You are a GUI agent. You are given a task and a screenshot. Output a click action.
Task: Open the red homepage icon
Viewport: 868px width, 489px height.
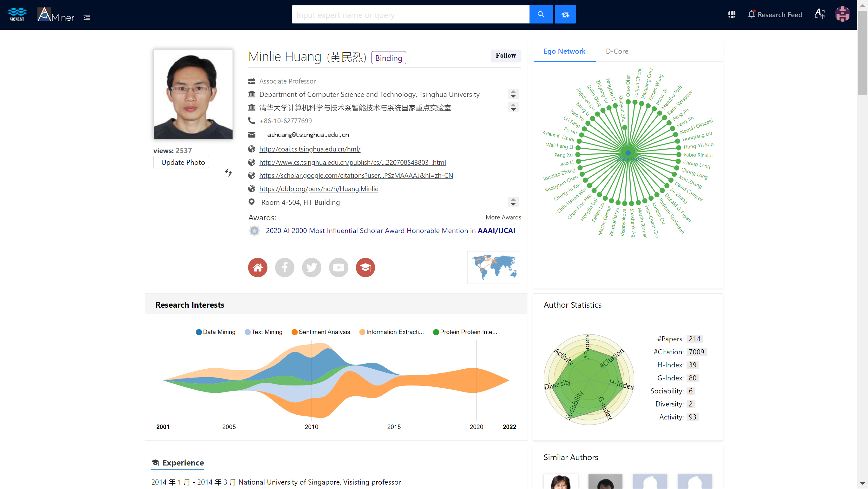pos(257,267)
